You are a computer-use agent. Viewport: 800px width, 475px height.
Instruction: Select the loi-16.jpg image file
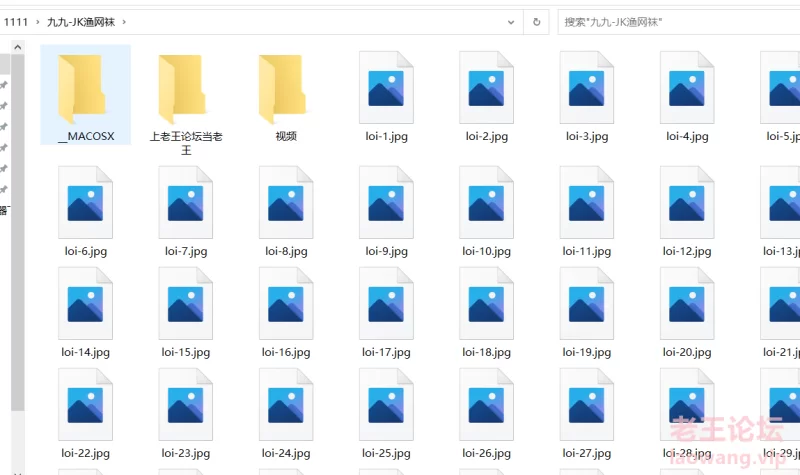pos(286,311)
